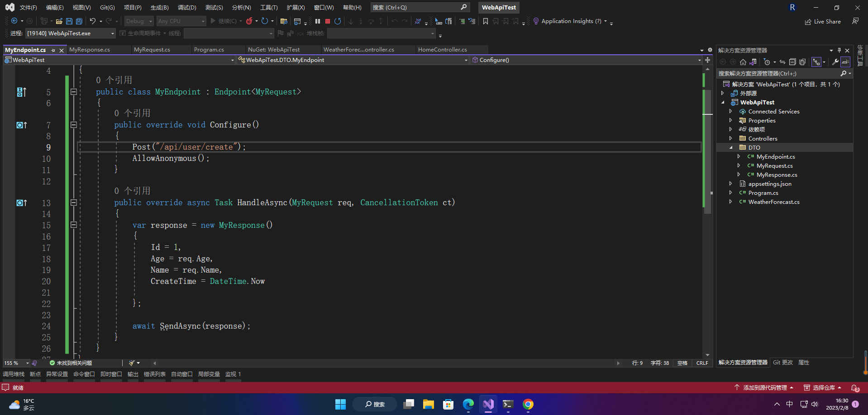Pause debugging with Break All button
868x415 pixels.
(318, 21)
